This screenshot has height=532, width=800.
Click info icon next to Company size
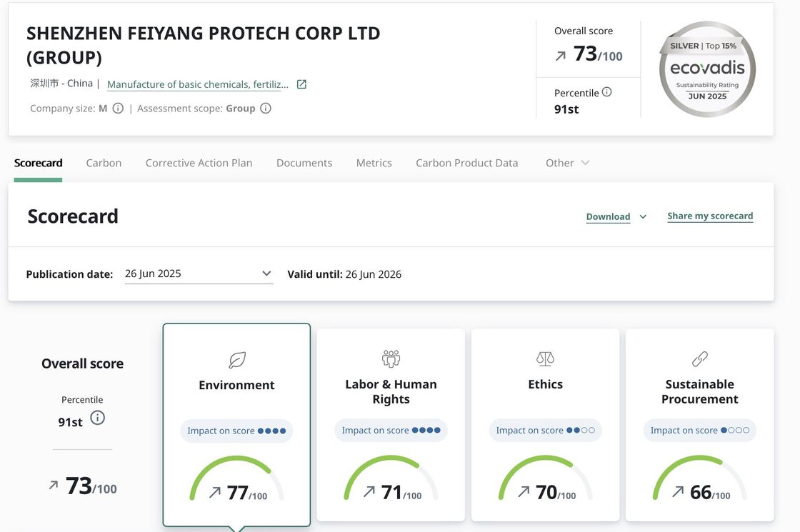click(x=119, y=109)
